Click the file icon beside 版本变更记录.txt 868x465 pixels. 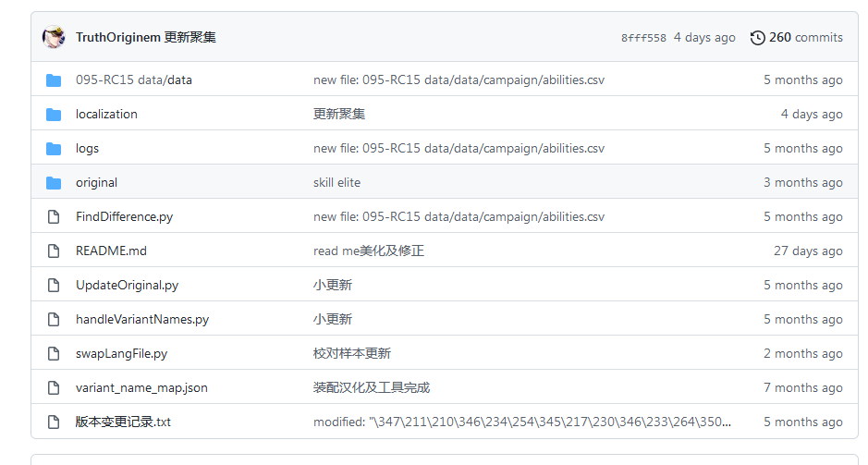[x=54, y=422]
